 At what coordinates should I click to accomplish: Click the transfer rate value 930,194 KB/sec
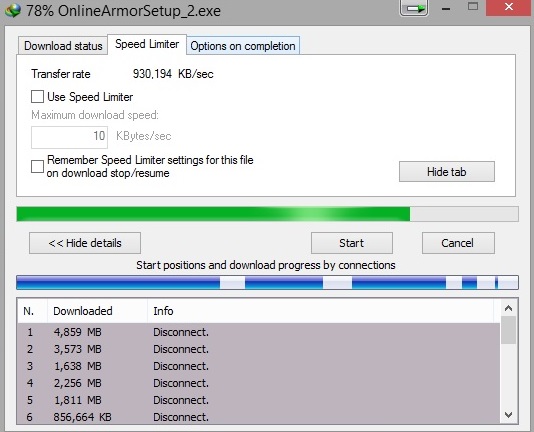[x=173, y=74]
